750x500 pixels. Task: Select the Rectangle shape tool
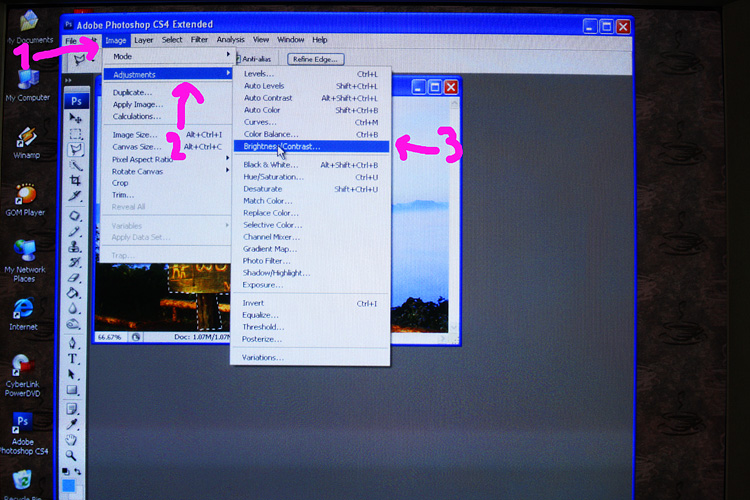tap(72, 390)
